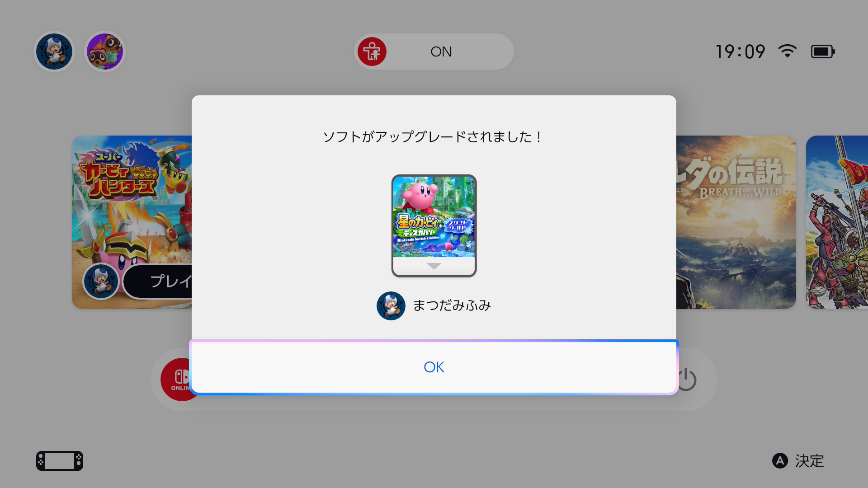Select the Tom Nook user avatar
The width and height of the screenshot is (868, 488).
tap(105, 52)
